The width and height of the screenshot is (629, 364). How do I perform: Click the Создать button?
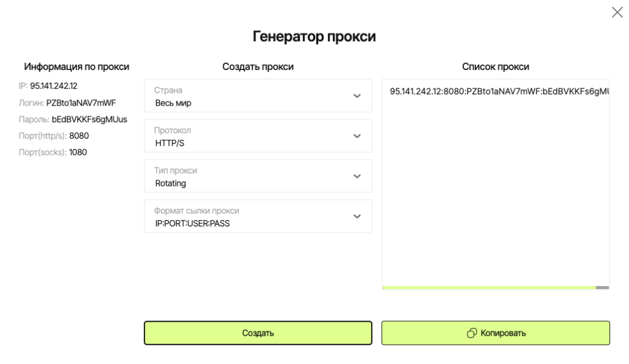[258, 333]
